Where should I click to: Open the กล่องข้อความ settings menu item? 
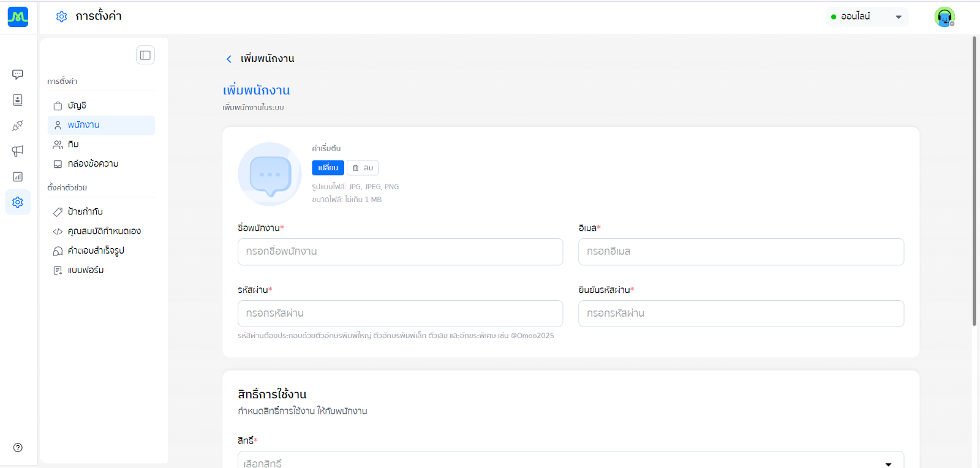[x=101, y=164]
